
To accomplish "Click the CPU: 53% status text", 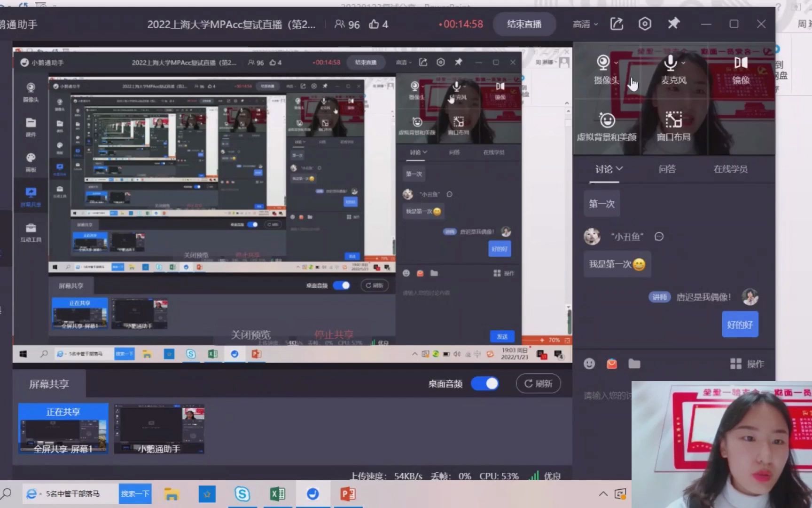I will tap(499, 476).
